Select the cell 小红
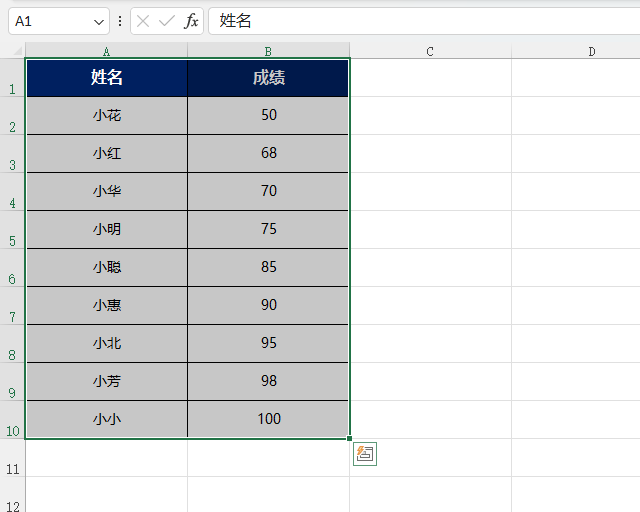 tap(107, 154)
